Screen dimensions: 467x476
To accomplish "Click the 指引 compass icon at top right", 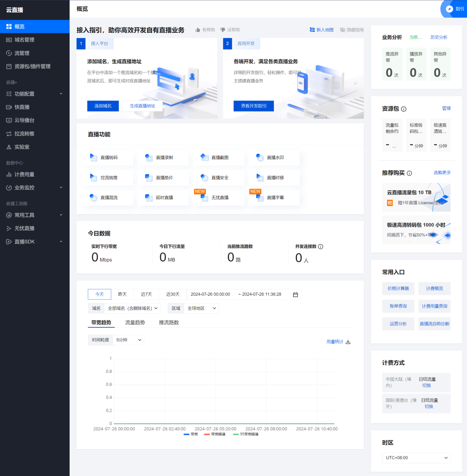I will [x=450, y=9].
